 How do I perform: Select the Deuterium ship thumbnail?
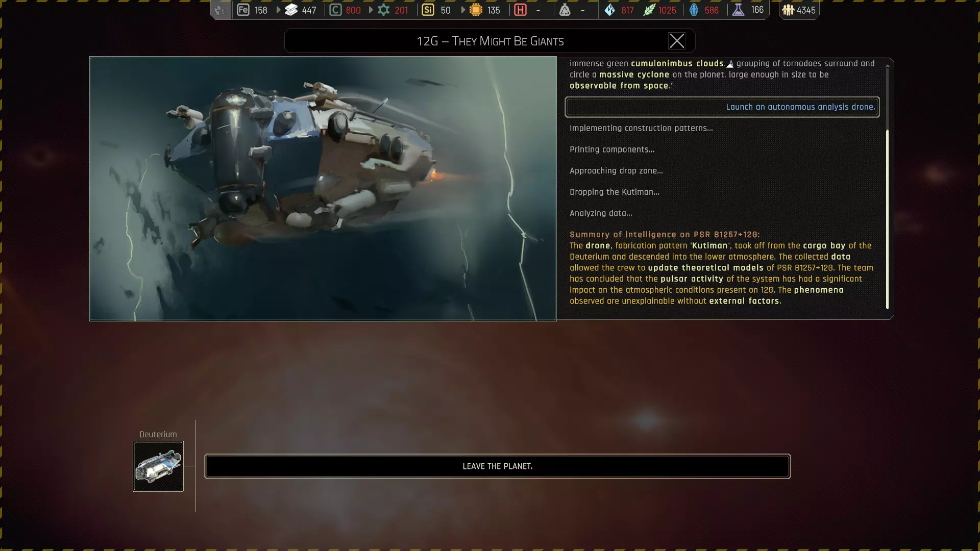pos(158,466)
